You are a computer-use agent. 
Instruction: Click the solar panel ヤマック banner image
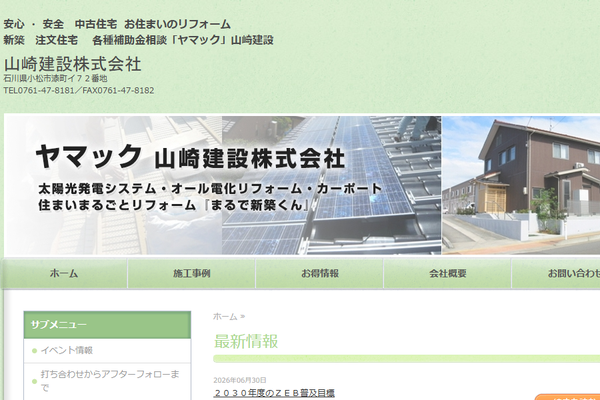click(223, 185)
